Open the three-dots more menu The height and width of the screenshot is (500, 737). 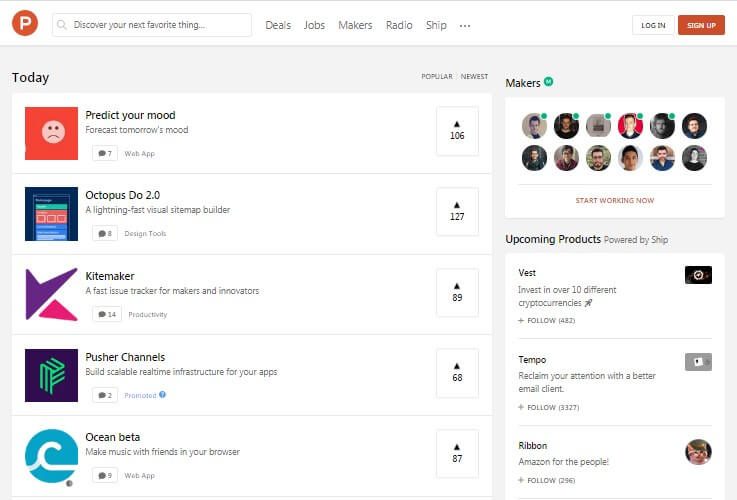pyautogui.click(x=465, y=25)
